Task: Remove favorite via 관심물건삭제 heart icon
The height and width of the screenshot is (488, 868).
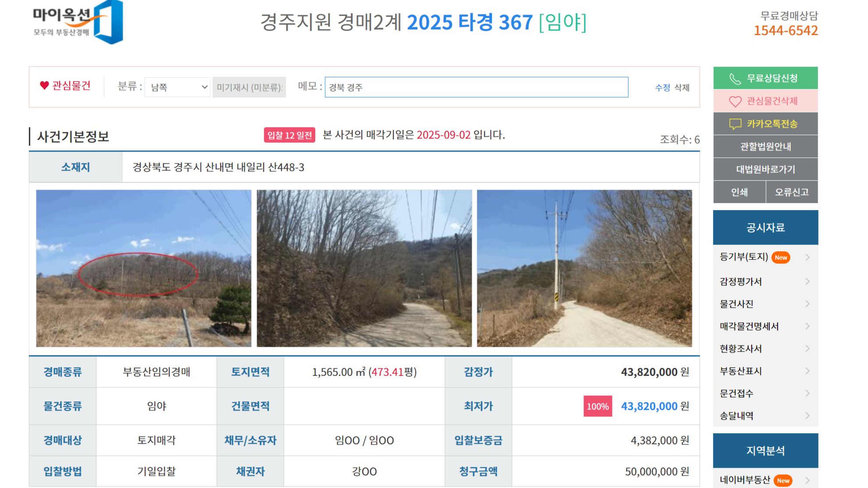Action: point(735,101)
